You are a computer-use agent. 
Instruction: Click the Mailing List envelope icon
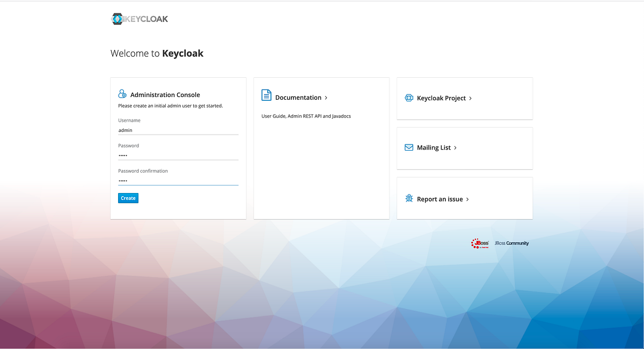(x=408, y=147)
